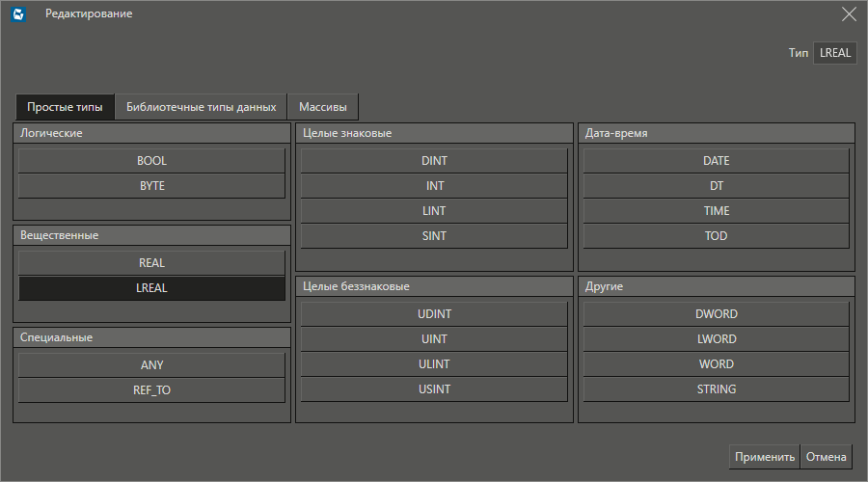Select the Простые типы tab
This screenshot has width=868, height=482.
point(65,107)
